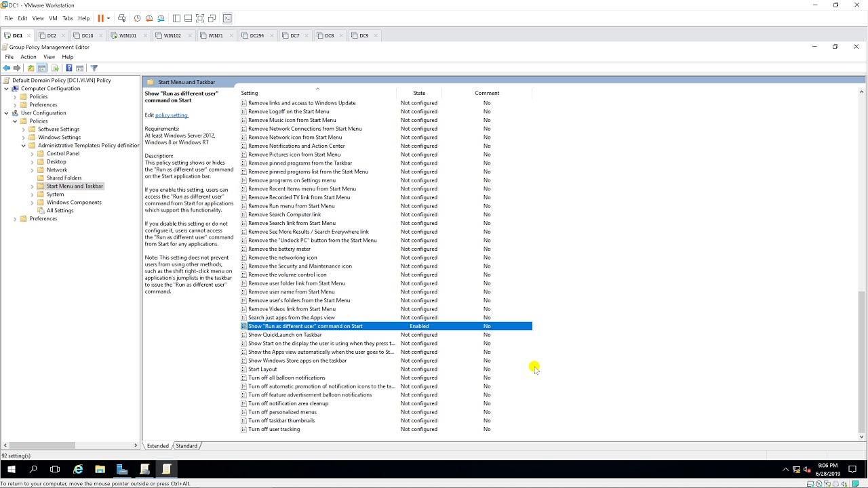The width and height of the screenshot is (868, 488).
Task: Open Windows Start button in guest taskbar
Action: 11,469
